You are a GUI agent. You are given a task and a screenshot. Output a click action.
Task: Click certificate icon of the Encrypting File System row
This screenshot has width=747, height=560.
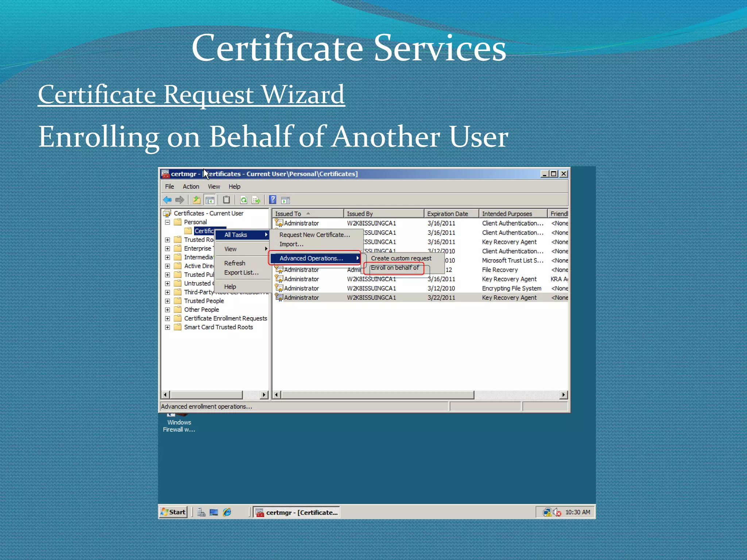click(x=279, y=288)
